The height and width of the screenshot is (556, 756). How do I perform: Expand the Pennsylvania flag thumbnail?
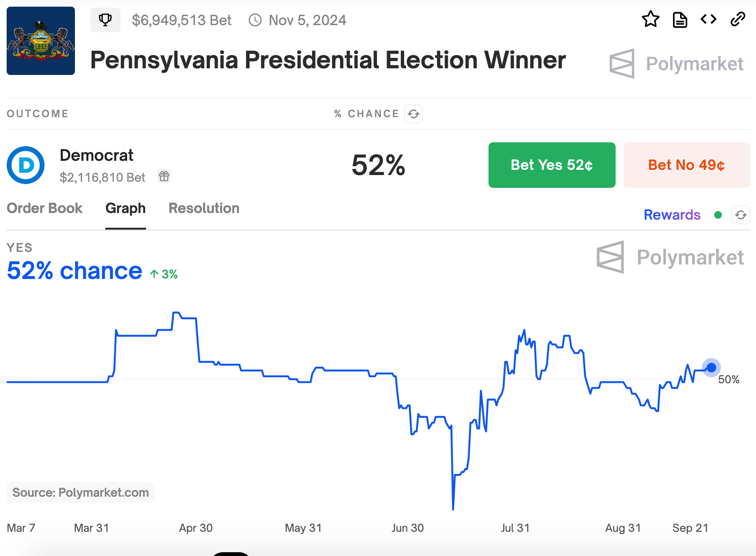(40, 41)
